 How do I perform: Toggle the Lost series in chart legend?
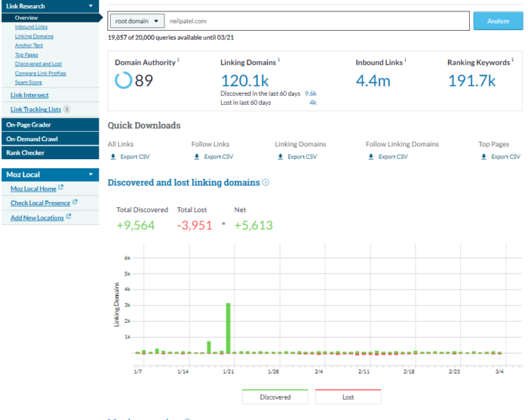(x=348, y=397)
